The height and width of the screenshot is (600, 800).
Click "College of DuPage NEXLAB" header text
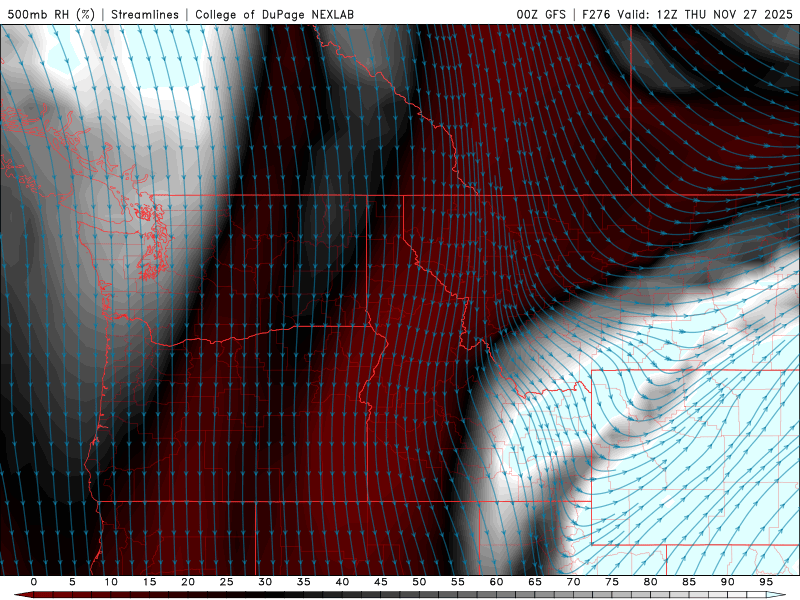pyautogui.click(x=274, y=14)
